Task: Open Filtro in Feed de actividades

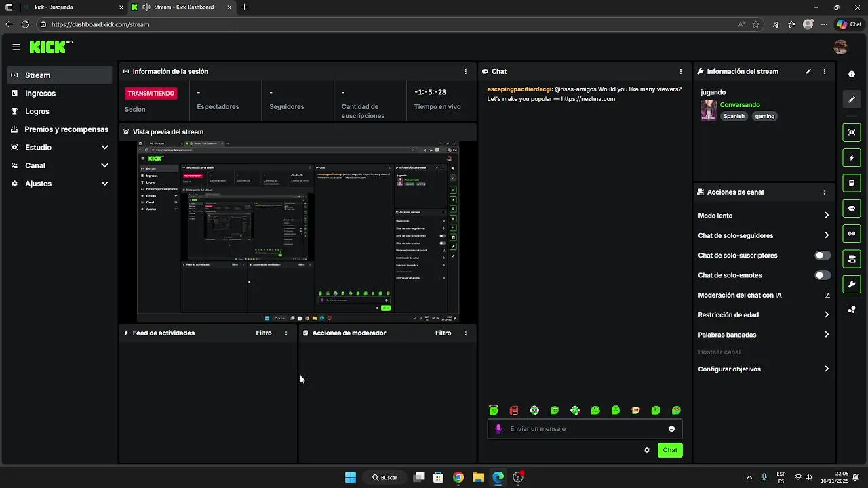Action: click(x=264, y=333)
